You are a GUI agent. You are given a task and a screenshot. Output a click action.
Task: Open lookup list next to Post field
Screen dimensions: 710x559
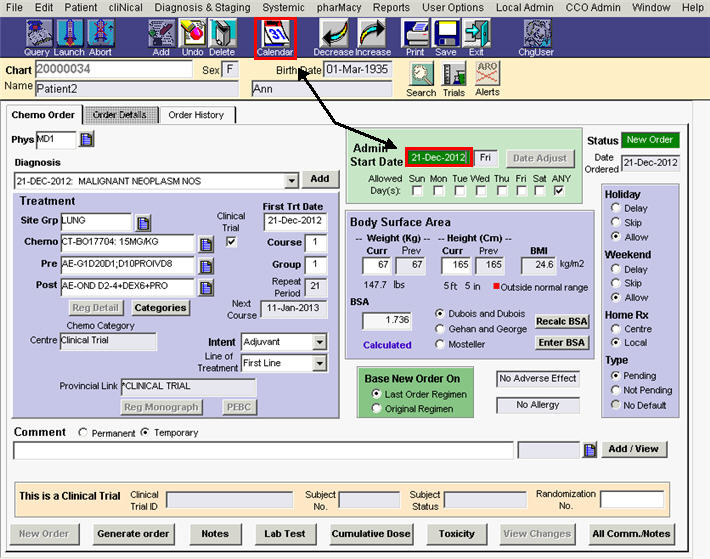206,287
